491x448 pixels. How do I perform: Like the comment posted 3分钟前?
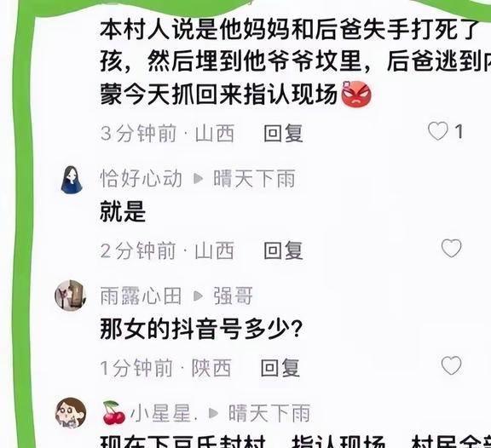click(x=438, y=131)
